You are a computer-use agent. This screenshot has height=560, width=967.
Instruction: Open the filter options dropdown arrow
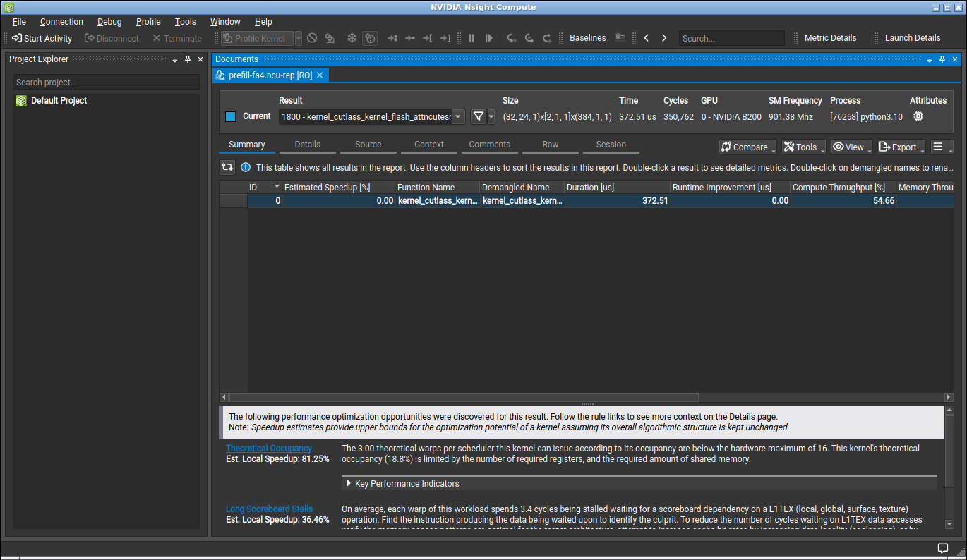[x=491, y=116]
